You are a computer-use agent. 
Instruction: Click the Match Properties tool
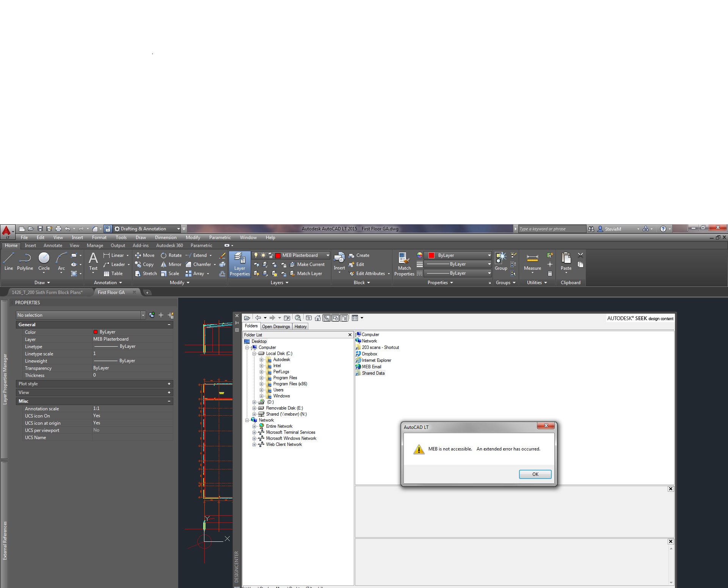coord(404,263)
